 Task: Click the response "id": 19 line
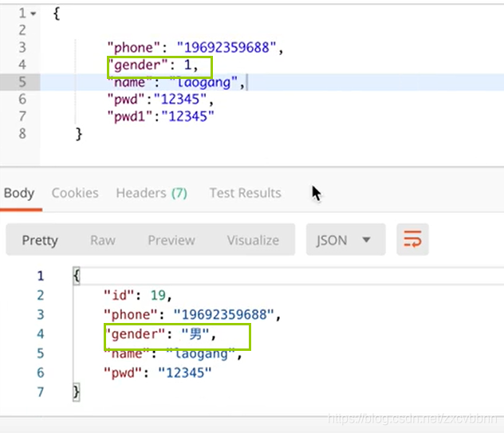pyautogui.click(x=138, y=295)
